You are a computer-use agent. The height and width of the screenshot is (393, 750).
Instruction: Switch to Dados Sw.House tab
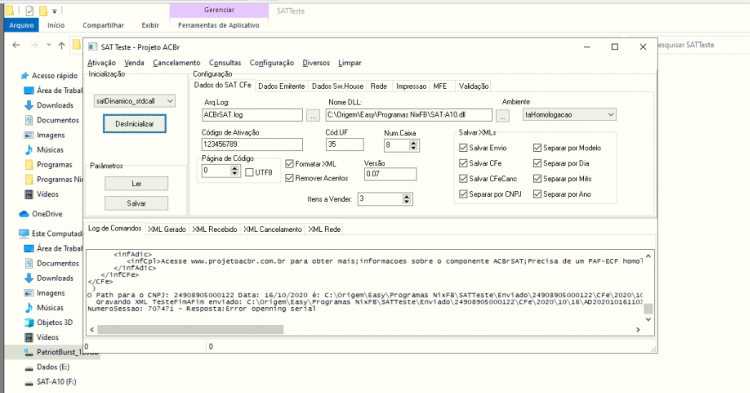point(338,86)
